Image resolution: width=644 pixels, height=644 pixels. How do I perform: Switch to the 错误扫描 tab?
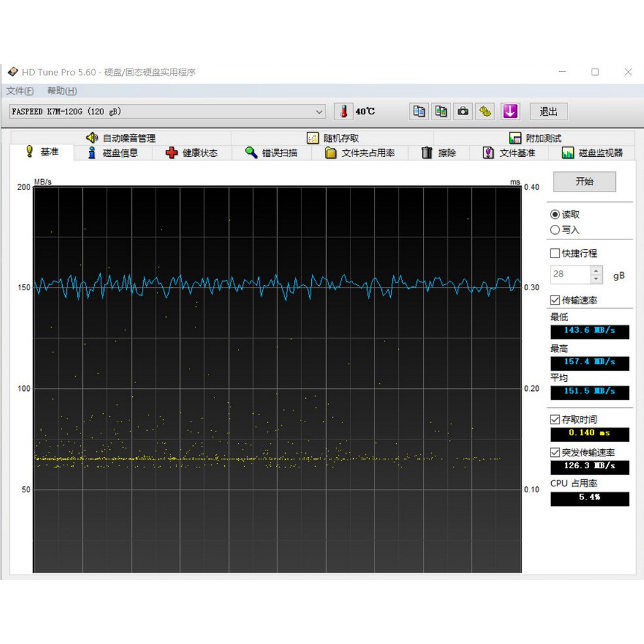pos(271,153)
